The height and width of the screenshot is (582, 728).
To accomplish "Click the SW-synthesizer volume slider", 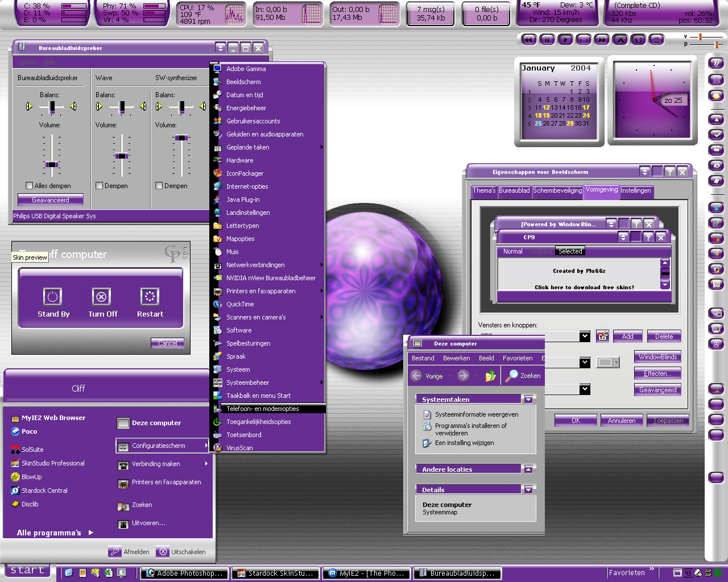I will 181,138.
